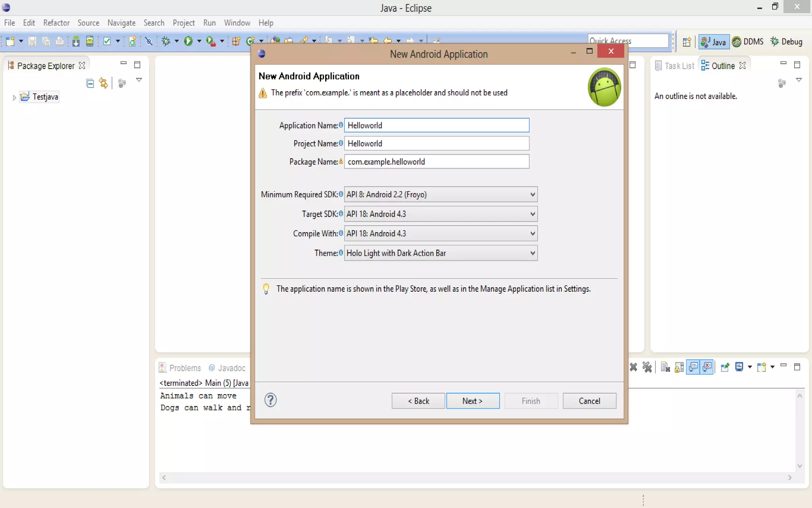Click the Save All toolbar icon
The height and width of the screenshot is (508, 812).
pyautogui.click(x=46, y=41)
